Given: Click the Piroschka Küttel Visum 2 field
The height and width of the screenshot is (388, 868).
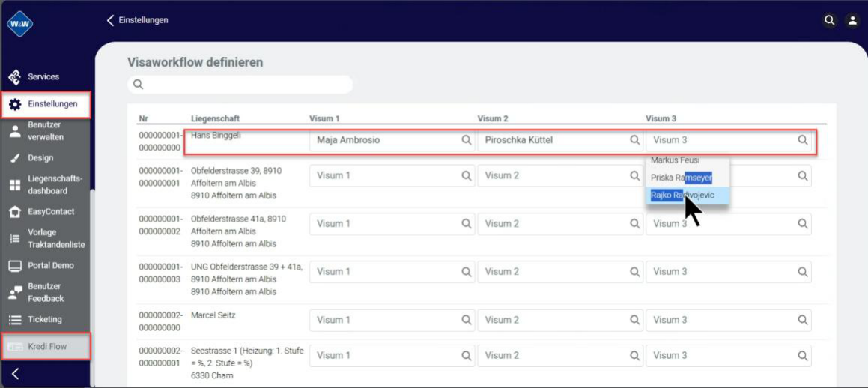Looking at the screenshot, I should [x=560, y=140].
